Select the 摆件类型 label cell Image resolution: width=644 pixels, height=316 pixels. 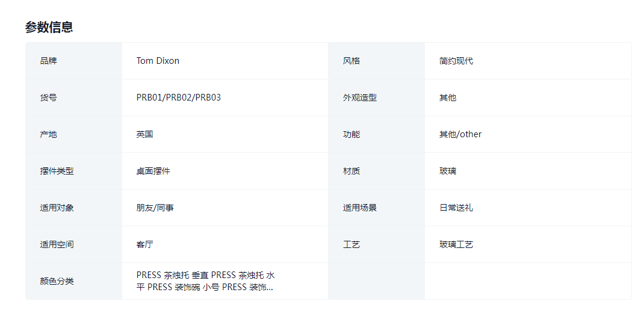(74, 171)
